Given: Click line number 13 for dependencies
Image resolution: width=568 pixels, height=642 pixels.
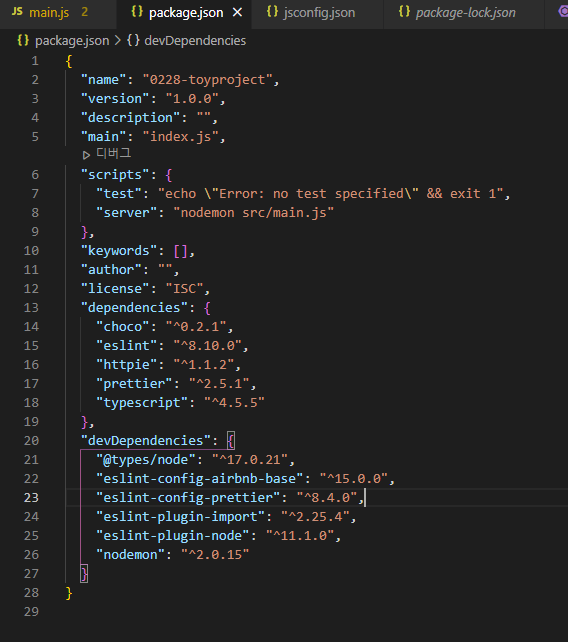Looking at the screenshot, I should click(x=31, y=307).
